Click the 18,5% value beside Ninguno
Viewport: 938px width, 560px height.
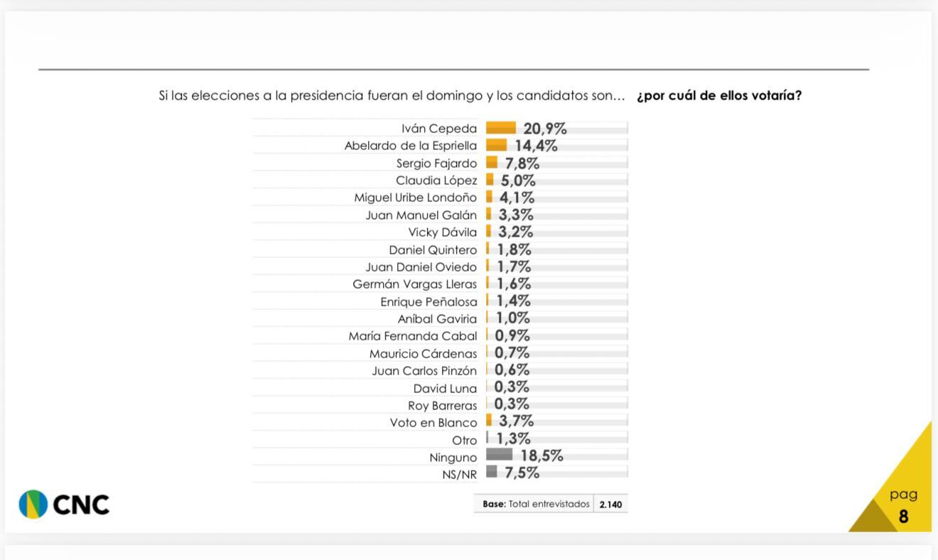541,456
